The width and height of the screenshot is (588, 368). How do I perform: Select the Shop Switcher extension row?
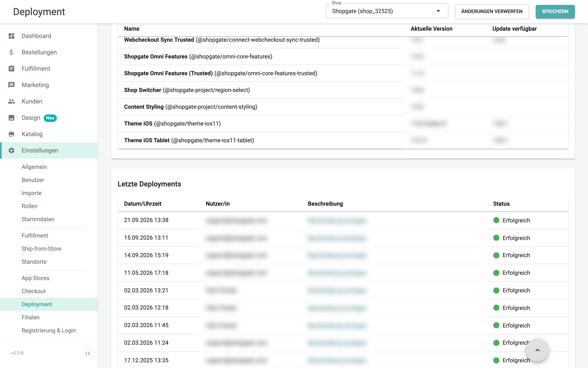343,90
